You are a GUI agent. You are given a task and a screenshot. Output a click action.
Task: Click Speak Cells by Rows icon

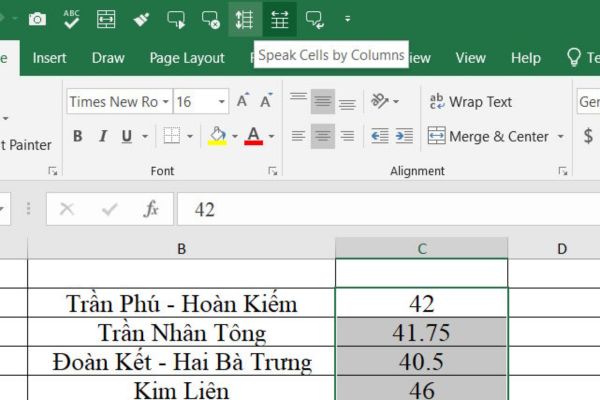click(x=245, y=19)
